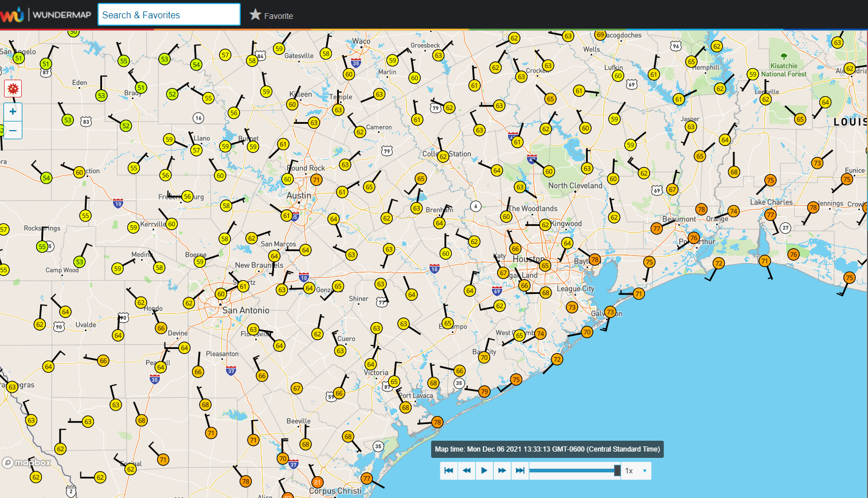Open the 1x playback speed dropdown

coord(636,470)
